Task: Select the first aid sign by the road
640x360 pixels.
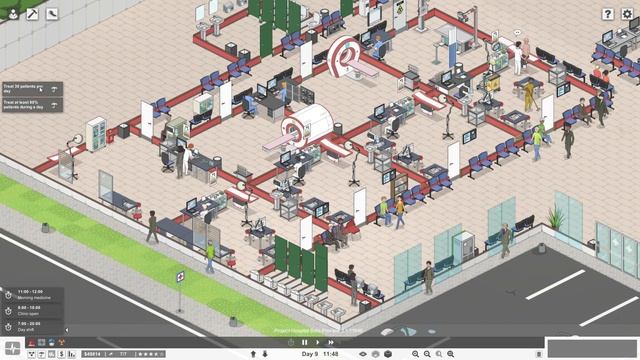Action: (x=180, y=277)
